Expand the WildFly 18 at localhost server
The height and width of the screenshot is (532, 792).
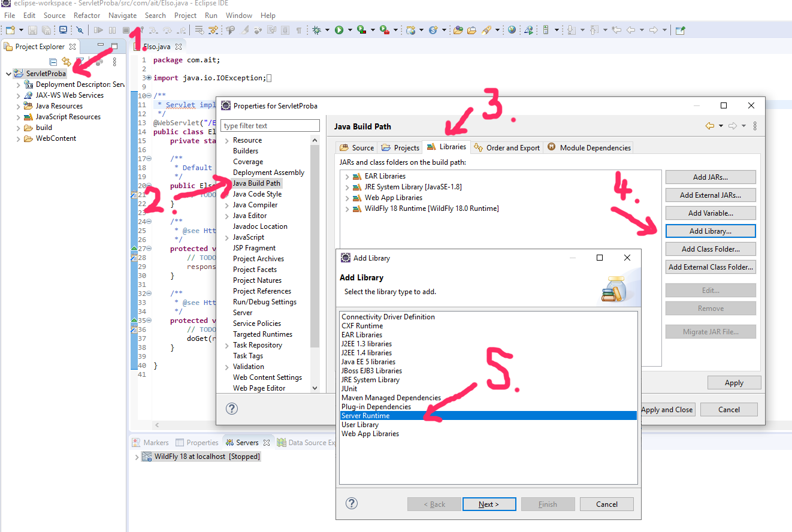[137, 457]
